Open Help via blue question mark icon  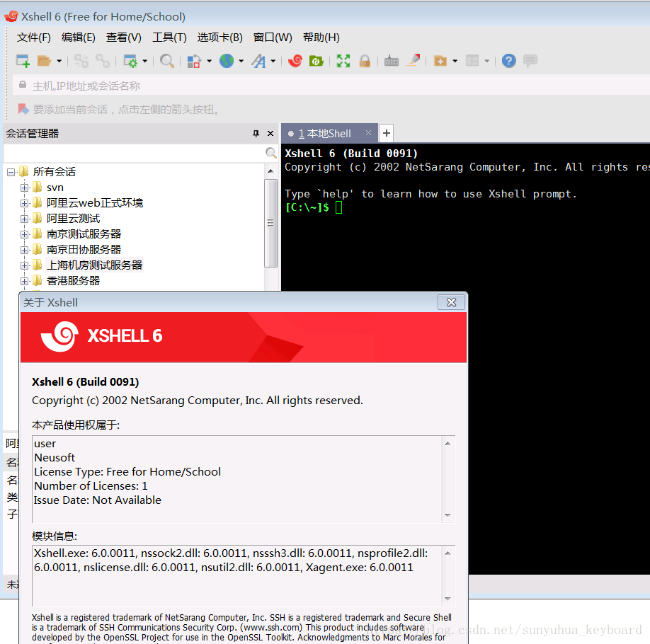click(x=508, y=61)
